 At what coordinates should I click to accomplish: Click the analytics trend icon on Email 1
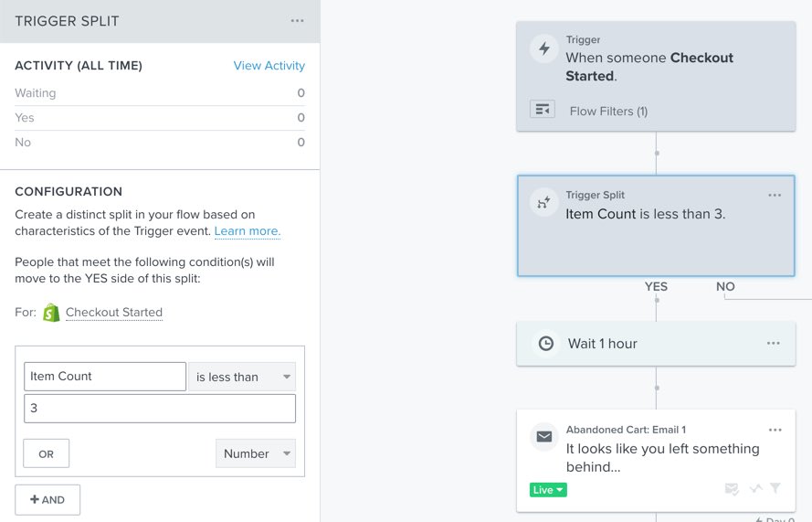click(755, 489)
